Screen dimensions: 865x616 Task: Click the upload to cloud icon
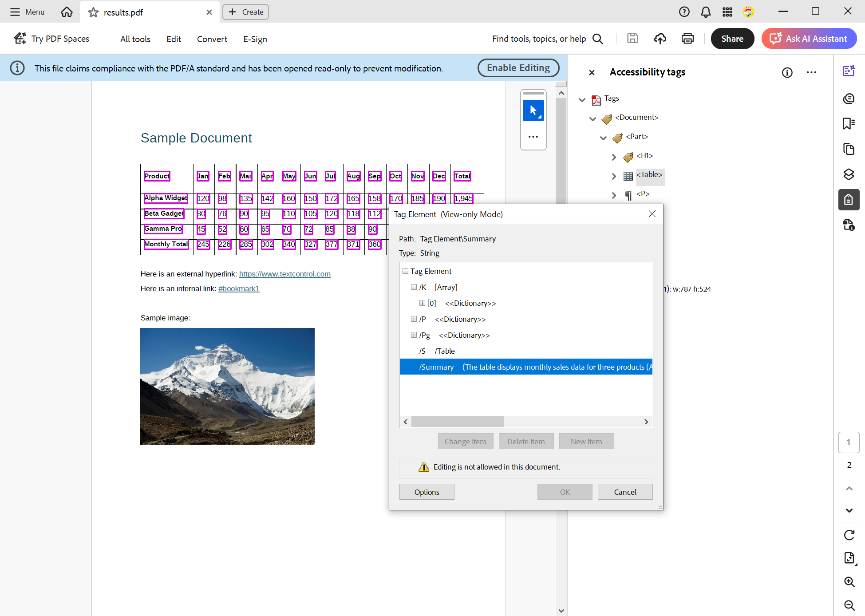[660, 39]
